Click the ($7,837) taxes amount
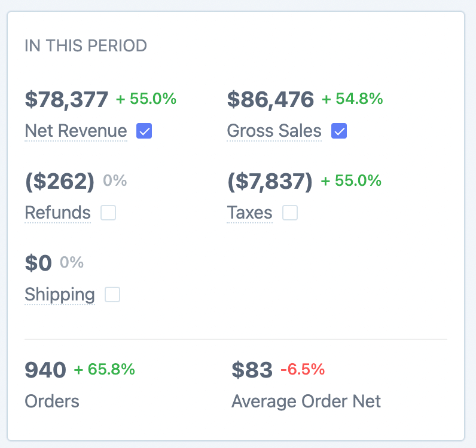Viewport: 476px width, 448px height. [x=270, y=182]
